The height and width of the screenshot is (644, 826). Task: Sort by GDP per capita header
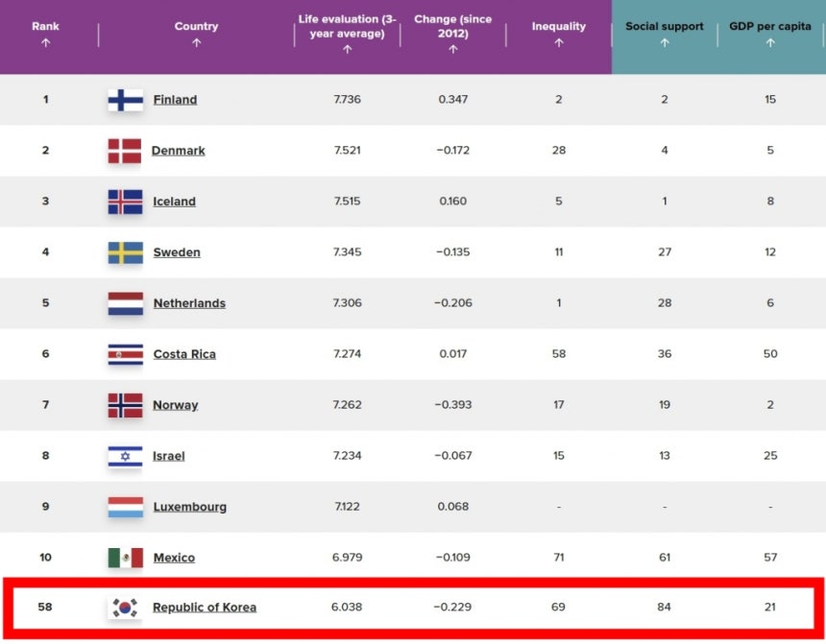pyautogui.click(x=770, y=26)
